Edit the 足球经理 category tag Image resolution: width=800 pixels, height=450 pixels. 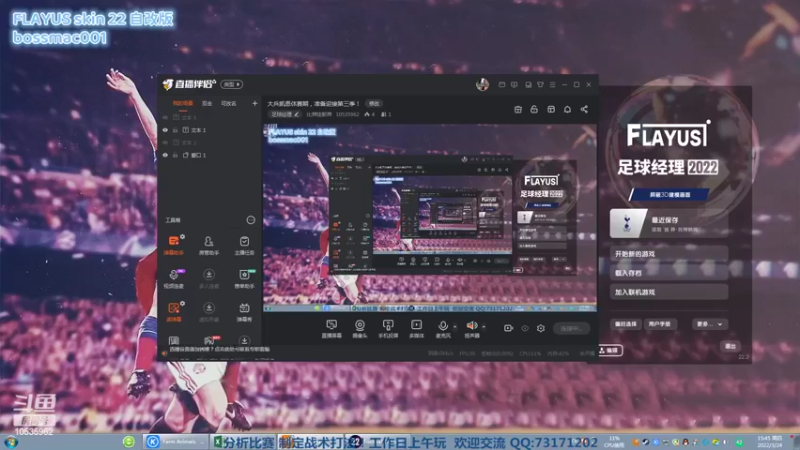pyautogui.click(x=284, y=114)
